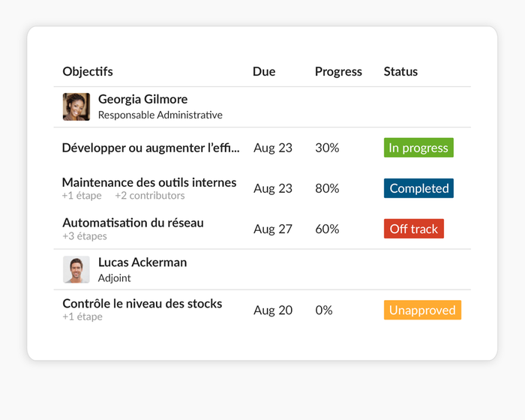Click the orange Unapproved status badge
525x420 pixels.
point(422,310)
